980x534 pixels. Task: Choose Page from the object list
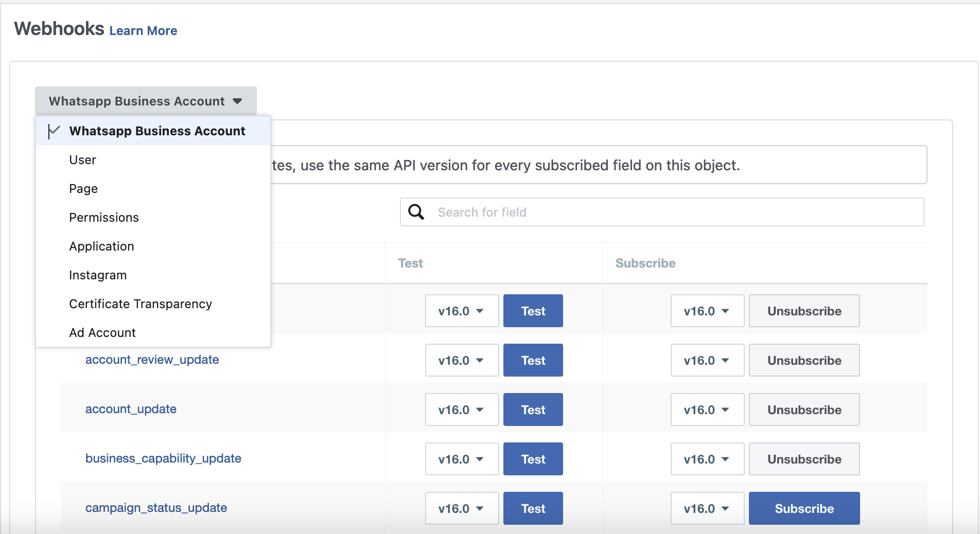(x=153, y=188)
